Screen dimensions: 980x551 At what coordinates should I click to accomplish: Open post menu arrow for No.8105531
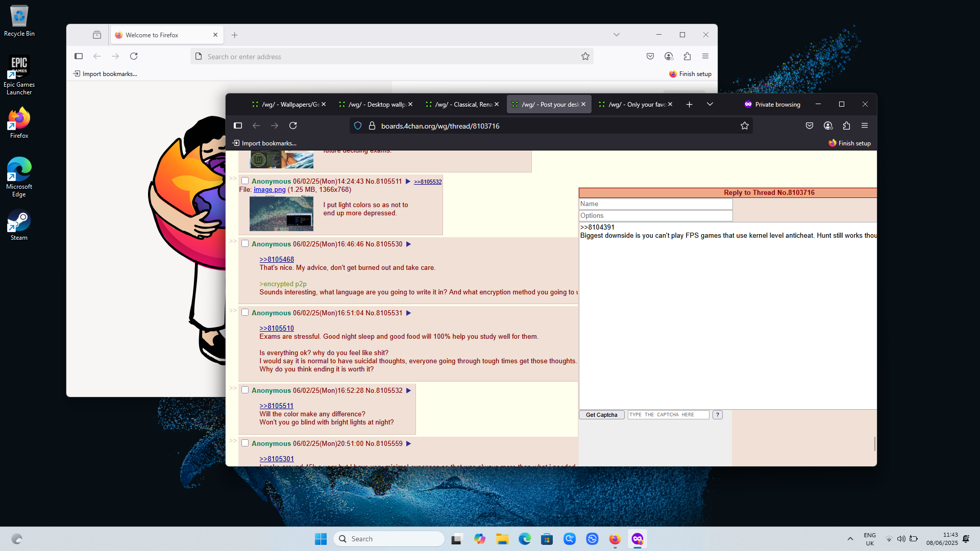click(408, 313)
